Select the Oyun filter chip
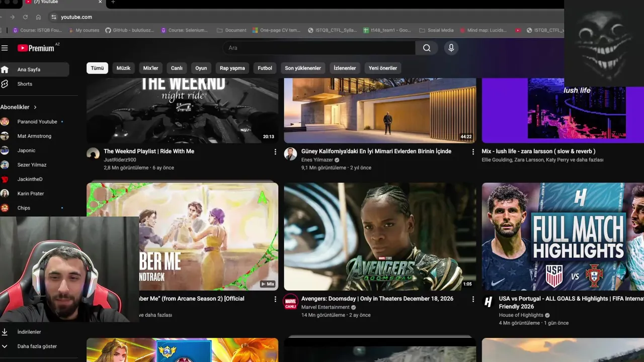The image size is (644, 362). (x=201, y=68)
